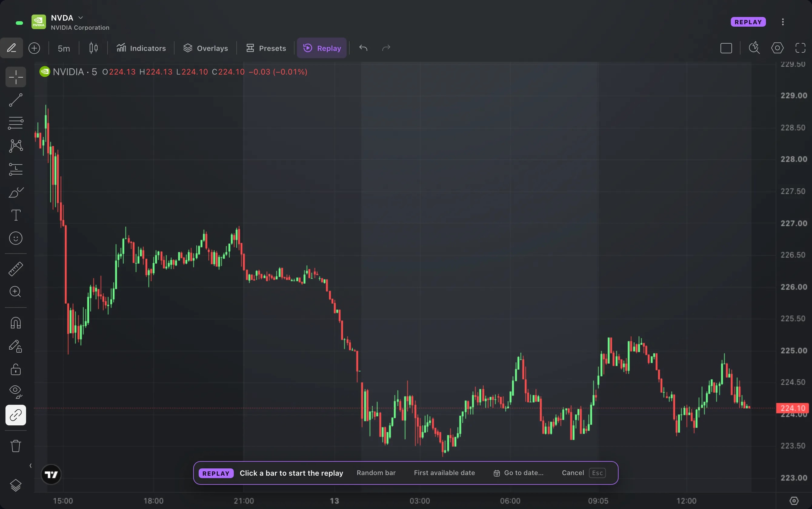Select the trend line drawing tool
812x509 pixels.
tap(15, 100)
